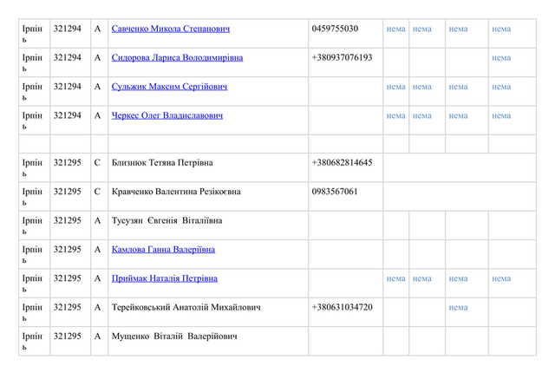Click phone number 0983567061 cell
Viewport: 555px width, 392px height.
pyautogui.click(x=335, y=192)
